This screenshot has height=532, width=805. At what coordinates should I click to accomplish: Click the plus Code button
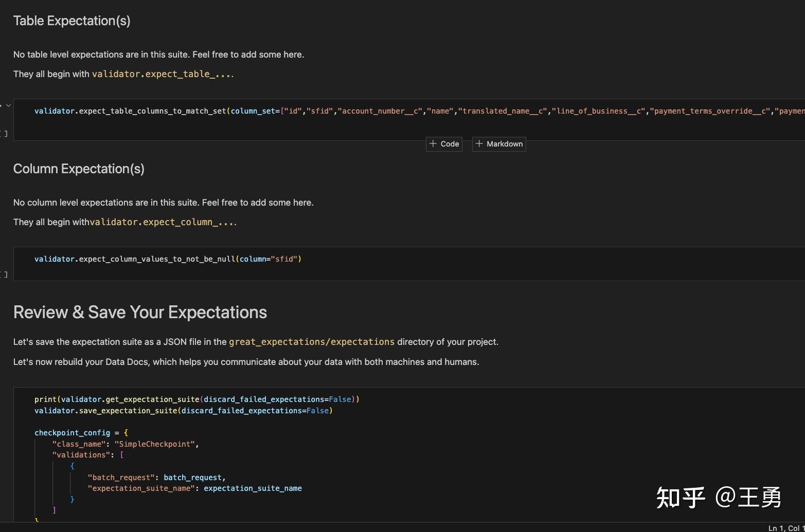tap(444, 144)
